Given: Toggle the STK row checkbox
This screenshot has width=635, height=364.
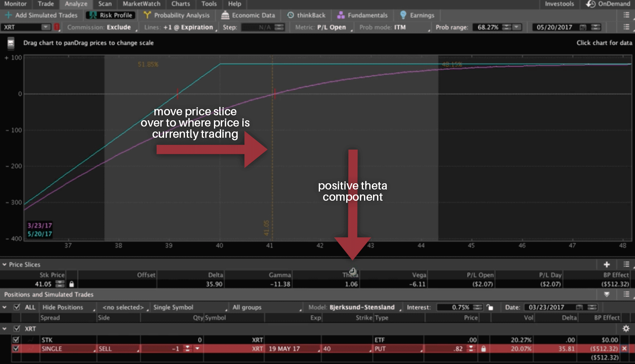Looking at the screenshot, I should click(16, 340).
